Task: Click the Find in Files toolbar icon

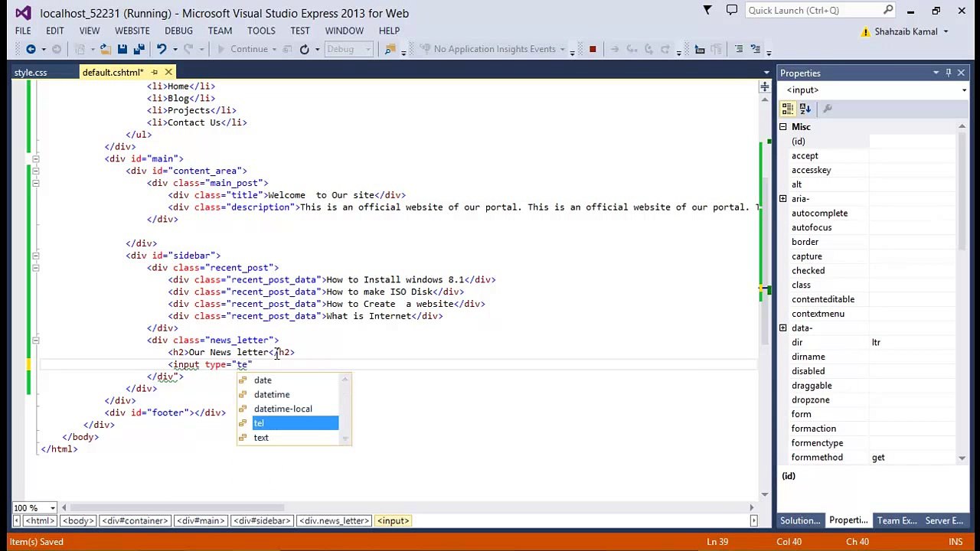Action: [390, 49]
